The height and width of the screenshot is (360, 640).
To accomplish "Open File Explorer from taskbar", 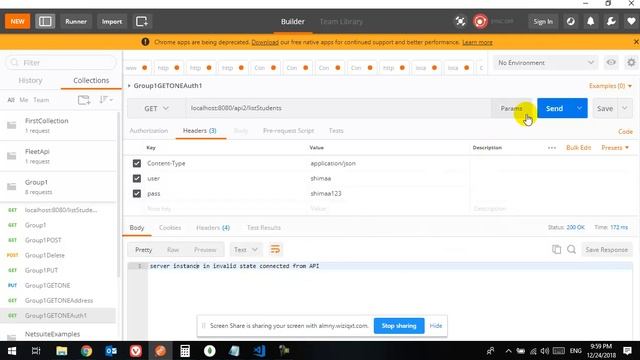I will pos(62,351).
